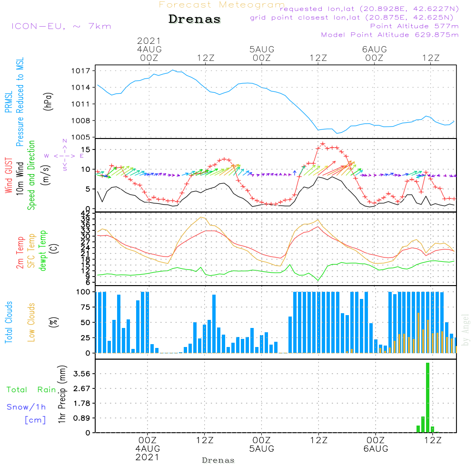476x476 pixels.
Task: Select the requested lon,lat coordinates line
Action: tap(369, 9)
